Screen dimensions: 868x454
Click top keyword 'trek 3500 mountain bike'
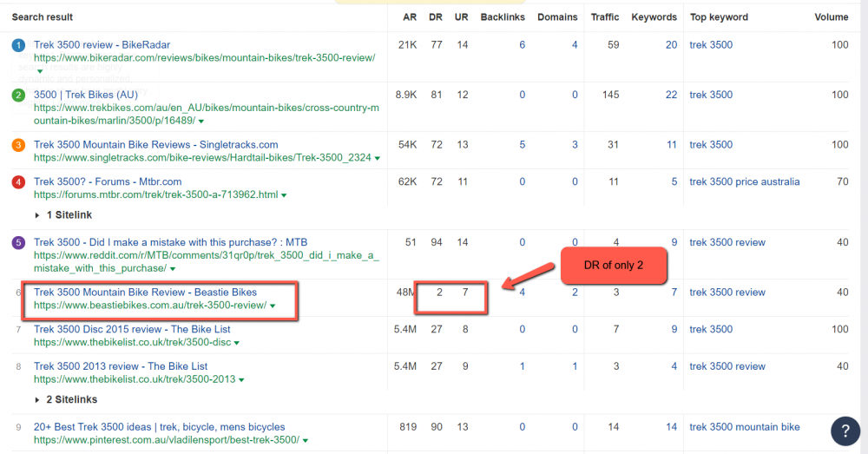(x=745, y=427)
